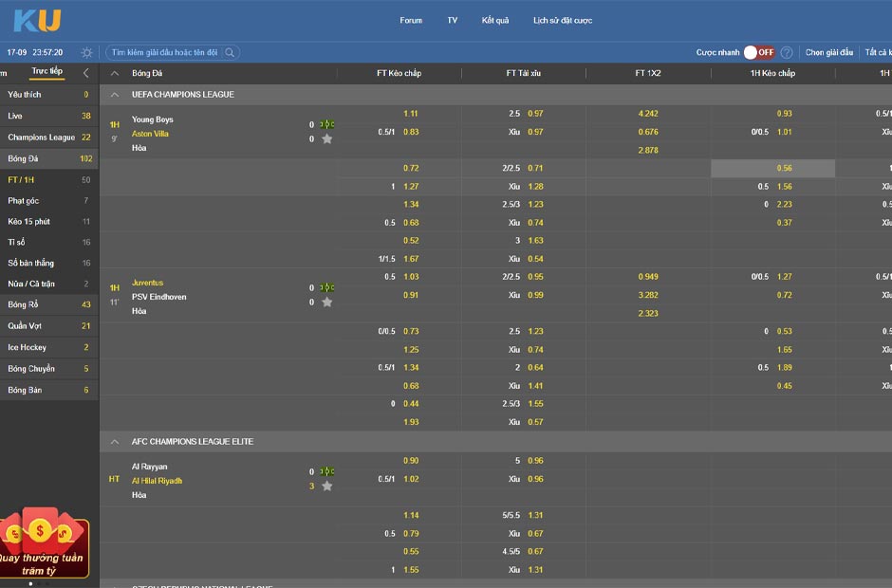Viewport: 892px width, 588px height.
Task: Select the Trực tiếp tab
Action: [x=47, y=71]
